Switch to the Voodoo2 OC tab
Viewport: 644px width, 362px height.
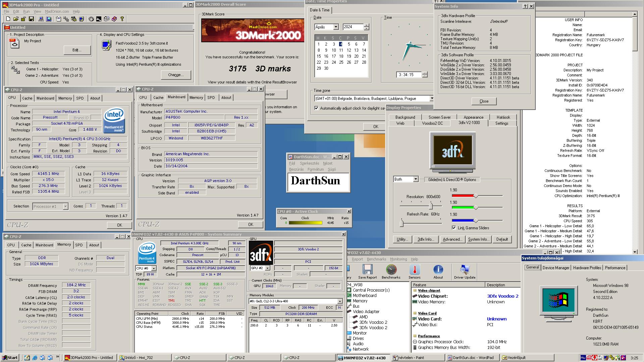(x=432, y=123)
